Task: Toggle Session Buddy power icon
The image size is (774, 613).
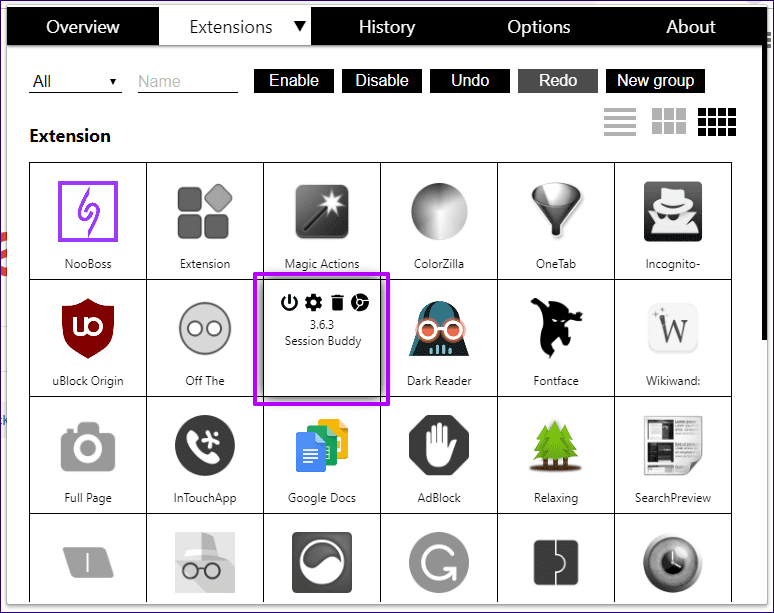Action: point(289,302)
